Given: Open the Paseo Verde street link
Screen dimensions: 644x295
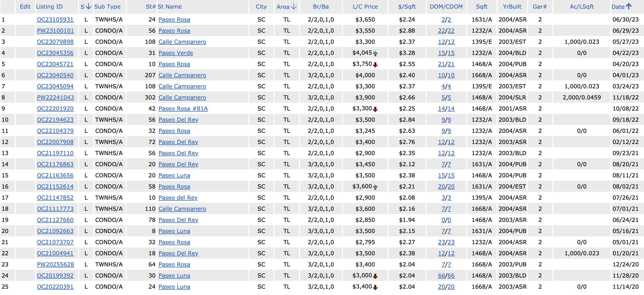Looking at the screenshot, I should [x=176, y=53].
